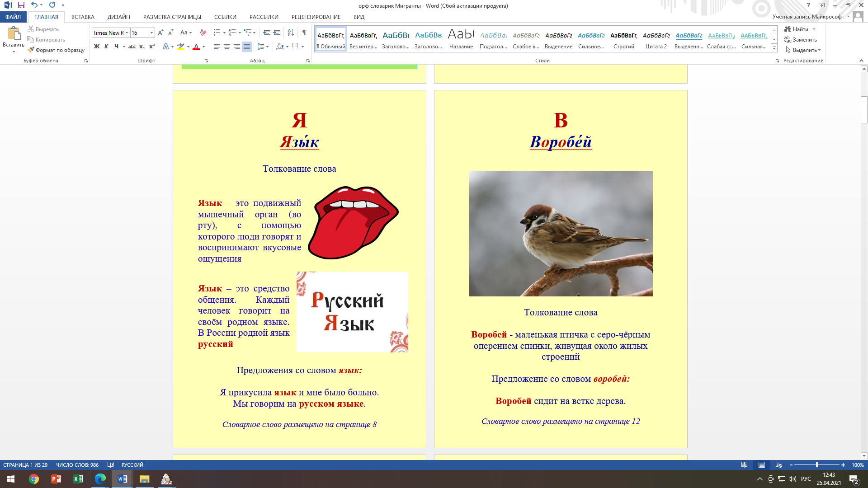
Task: Toggle paragraph marks display (¶)
Action: (x=305, y=33)
